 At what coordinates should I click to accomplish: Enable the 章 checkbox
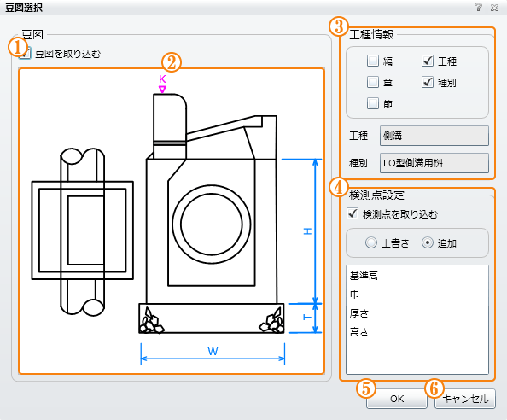pyautogui.click(x=373, y=82)
